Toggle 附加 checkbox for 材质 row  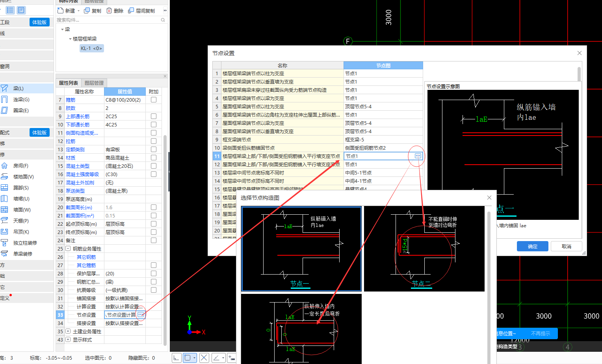[x=154, y=158]
